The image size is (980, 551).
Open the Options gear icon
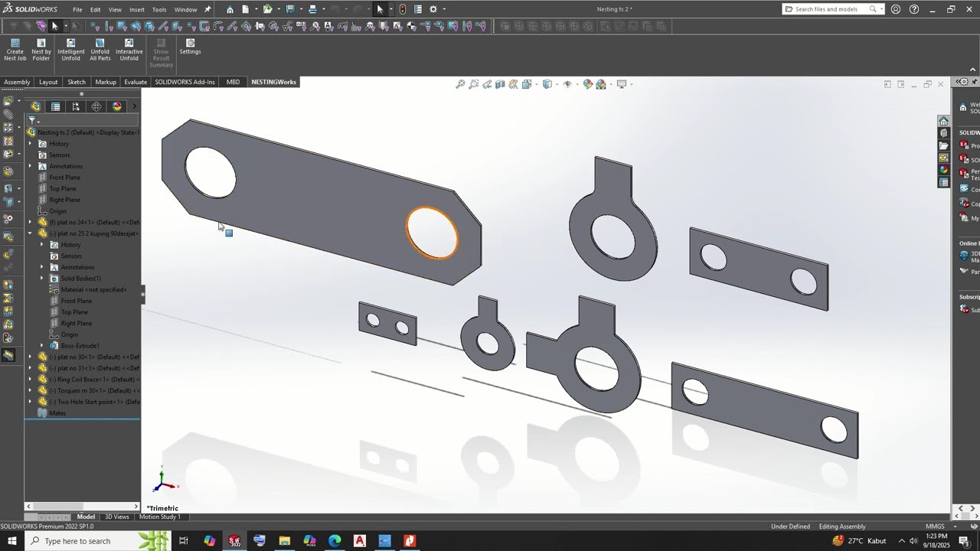coord(433,9)
